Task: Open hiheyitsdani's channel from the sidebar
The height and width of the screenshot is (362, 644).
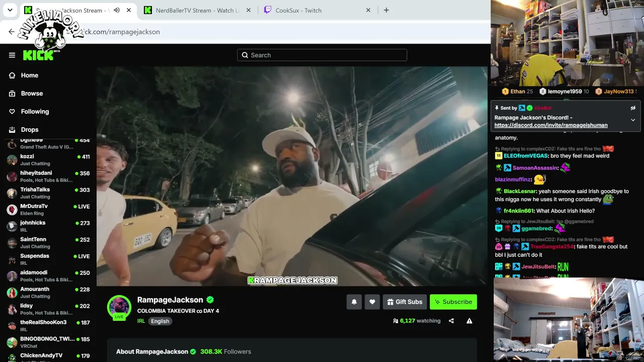Action: tap(48, 176)
